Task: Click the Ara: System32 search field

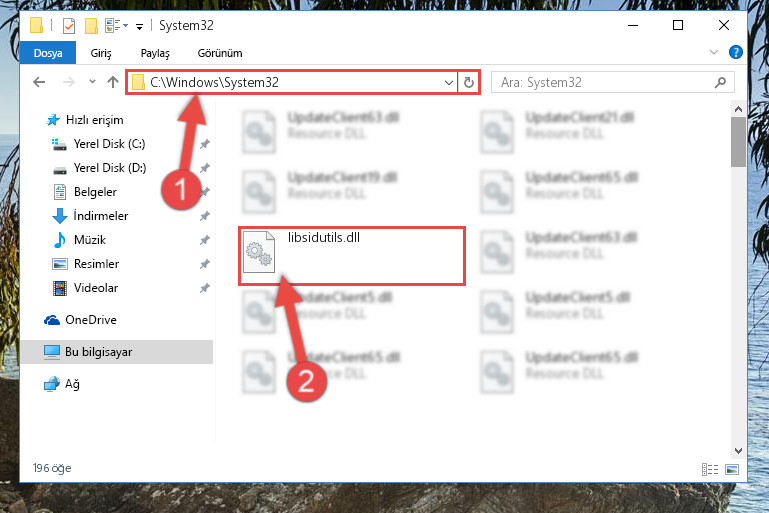Action: 606,82
